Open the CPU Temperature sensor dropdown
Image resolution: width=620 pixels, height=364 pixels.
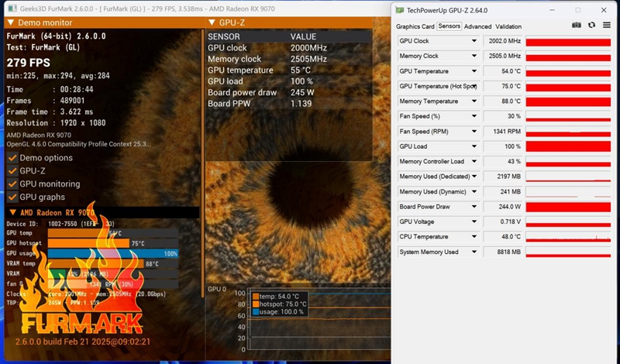click(x=474, y=237)
